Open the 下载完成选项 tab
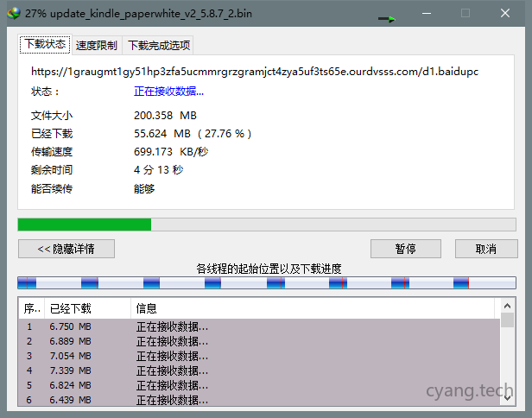The height and width of the screenshot is (418, 532). (x=158, y=45)
